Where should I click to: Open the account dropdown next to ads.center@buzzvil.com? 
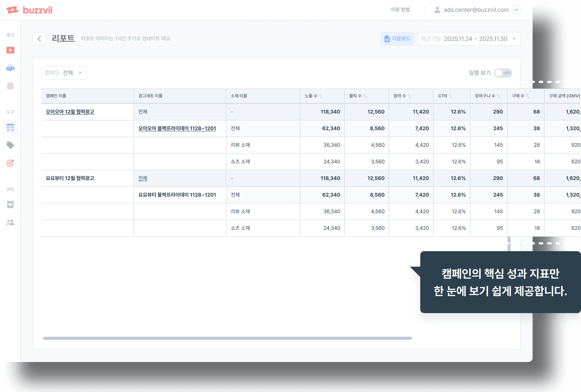[x=516, y=10]
